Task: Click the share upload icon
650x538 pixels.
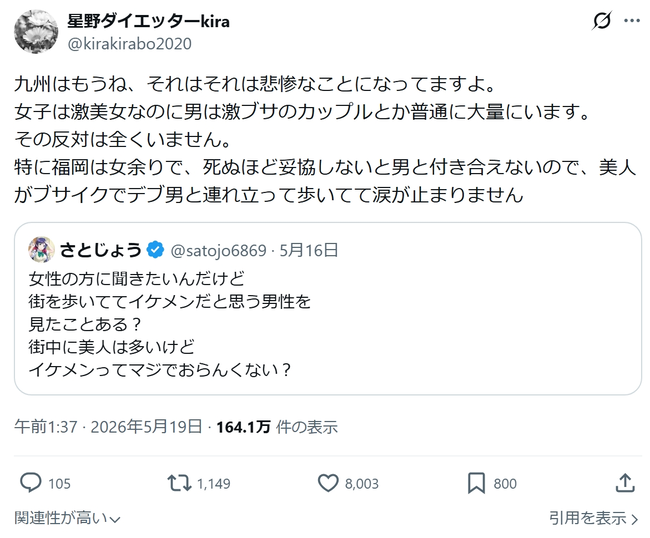Action: pos(625,483)
